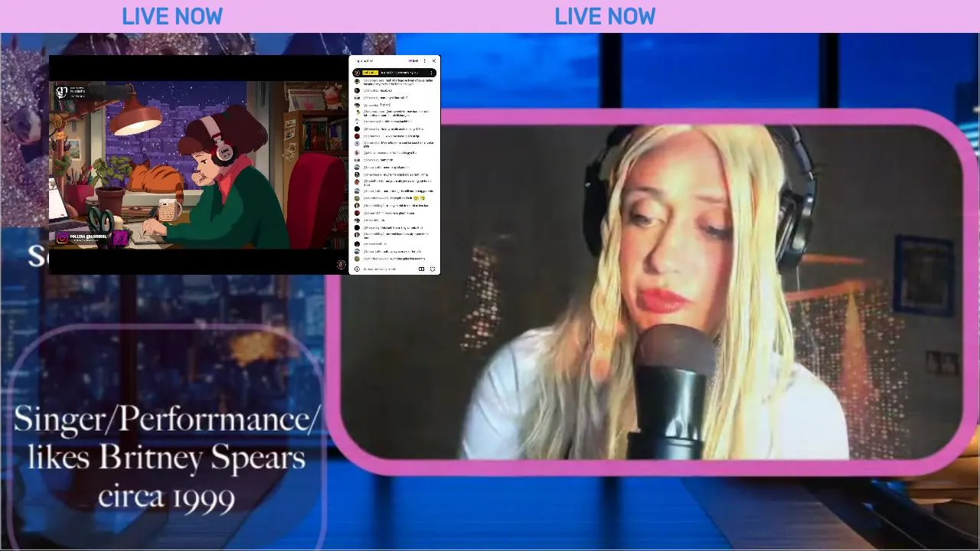The image size is (980, 551).
Task: Click the heart reaction icon in the chat footer
Action: click(433, 269)
